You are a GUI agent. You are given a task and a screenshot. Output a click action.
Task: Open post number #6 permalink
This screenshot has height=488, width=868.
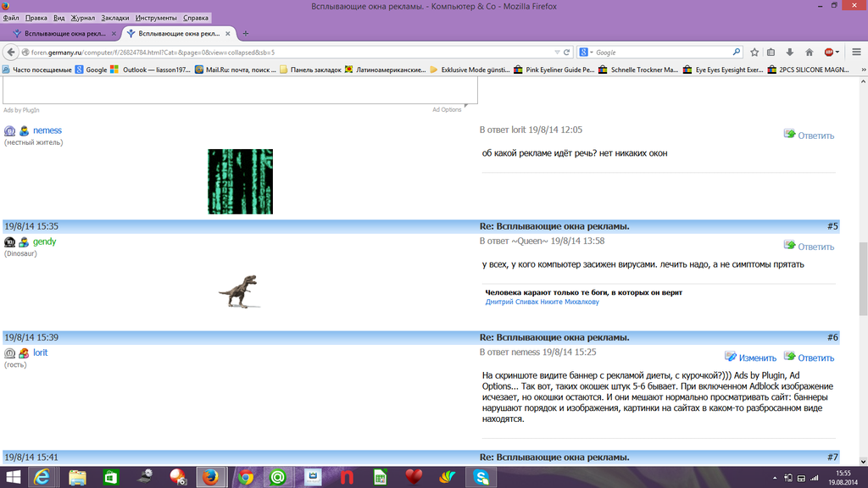pyautogui.click(x=832, y=337)
